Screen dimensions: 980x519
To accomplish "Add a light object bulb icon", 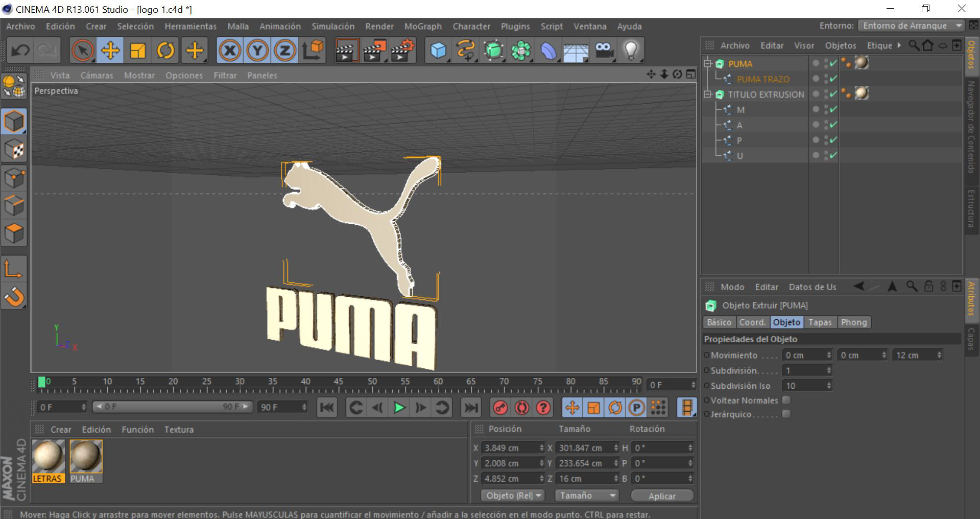I will tap(631, 51).
